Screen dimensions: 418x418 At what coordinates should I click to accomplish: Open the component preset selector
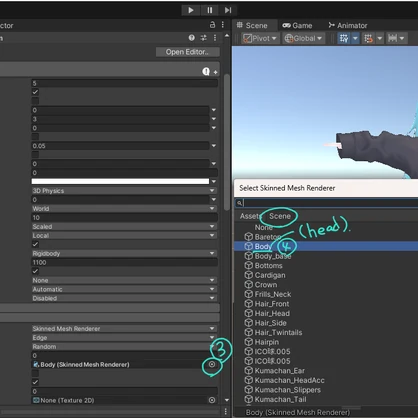(203, 38)
